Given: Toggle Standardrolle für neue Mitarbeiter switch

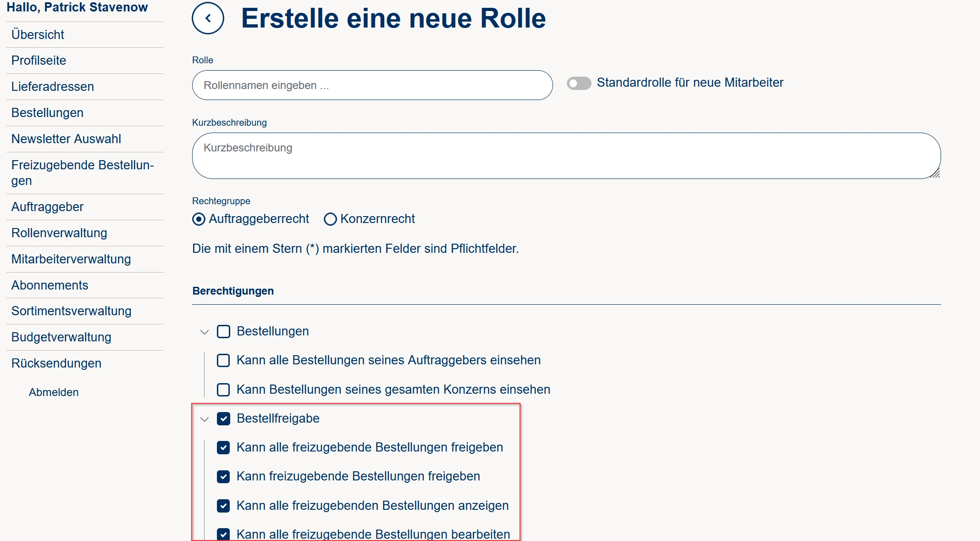Looking at the screenshot, I should click(579, 83).
